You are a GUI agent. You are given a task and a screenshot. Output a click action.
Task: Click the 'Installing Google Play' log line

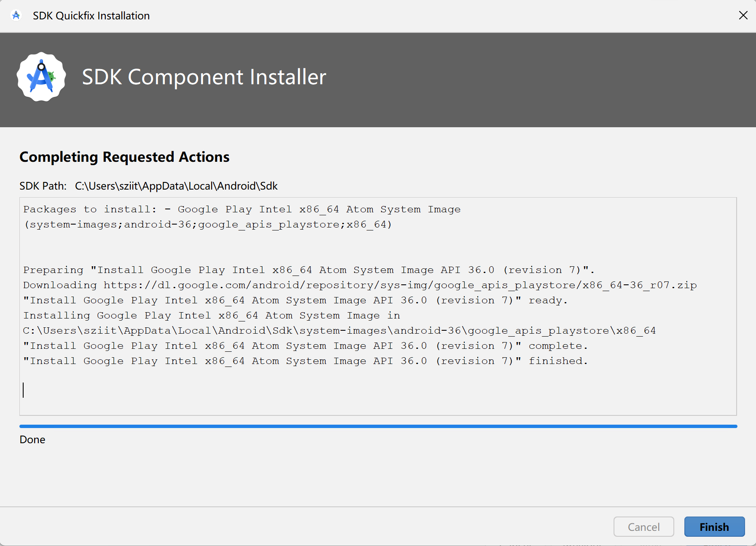point(212,316)
